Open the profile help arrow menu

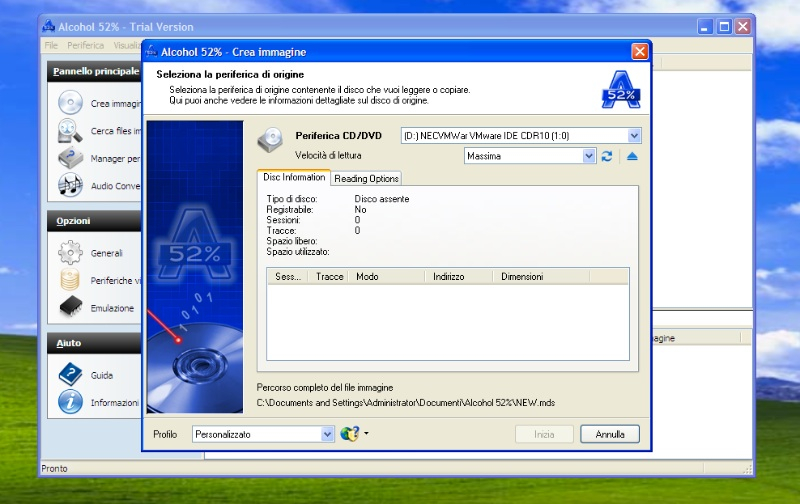coord(367,434)
